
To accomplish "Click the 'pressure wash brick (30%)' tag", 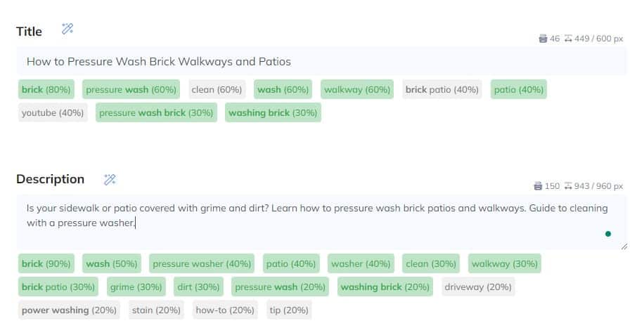I will (x=156, y=113).
